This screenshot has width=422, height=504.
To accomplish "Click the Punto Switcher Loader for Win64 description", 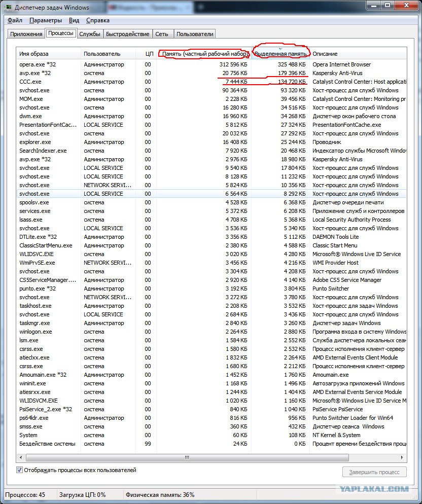I will [x=353, y=418].
